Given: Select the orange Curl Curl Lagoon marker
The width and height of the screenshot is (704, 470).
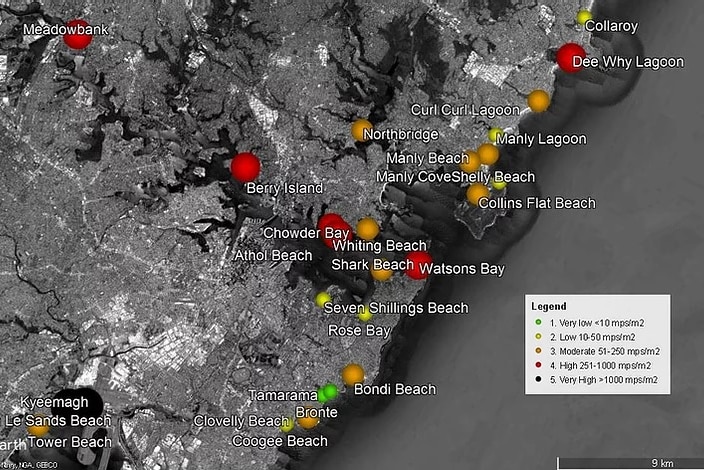Looking at the screenshot, I should point(538,101).
